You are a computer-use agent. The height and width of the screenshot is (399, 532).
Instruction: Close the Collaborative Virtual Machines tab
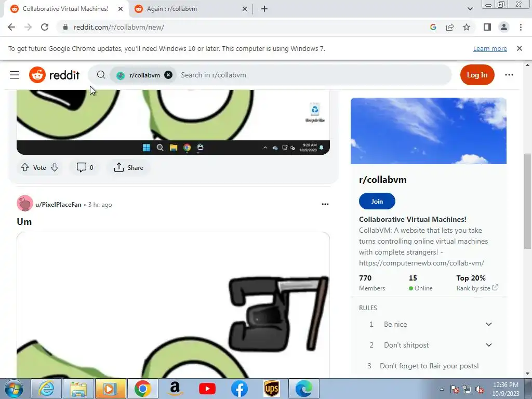pos(121,9)
